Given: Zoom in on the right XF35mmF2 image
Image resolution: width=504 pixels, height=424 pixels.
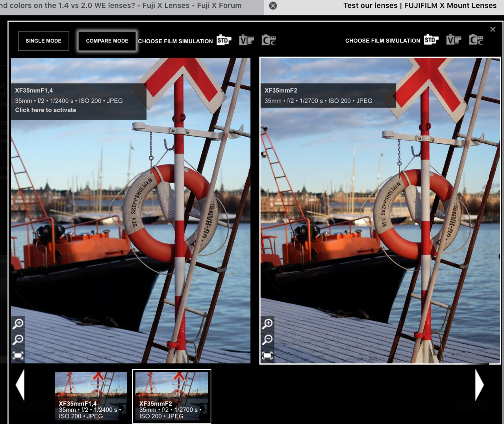Looking at the screenshot, I should [x=268, y=324].
